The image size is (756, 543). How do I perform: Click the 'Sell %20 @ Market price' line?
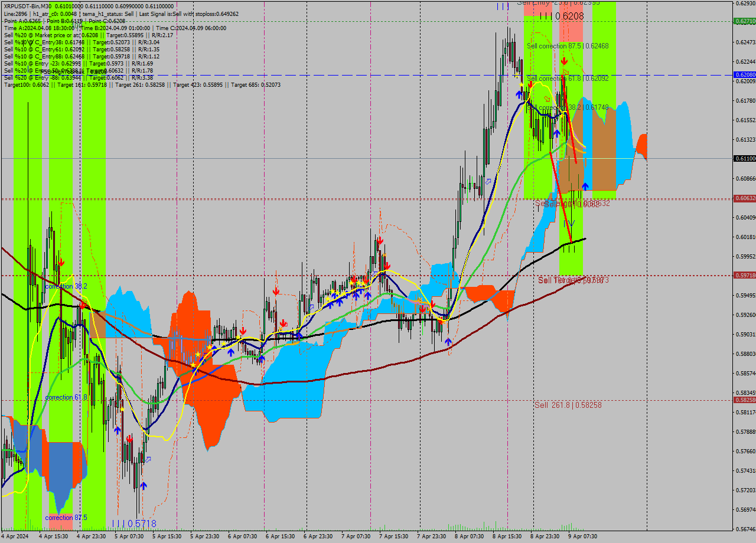point(89,35)
